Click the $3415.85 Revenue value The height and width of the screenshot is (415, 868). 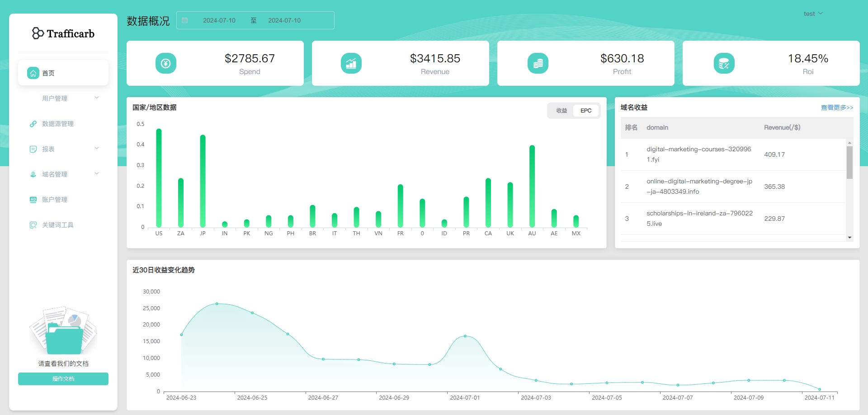click(435, 59)
